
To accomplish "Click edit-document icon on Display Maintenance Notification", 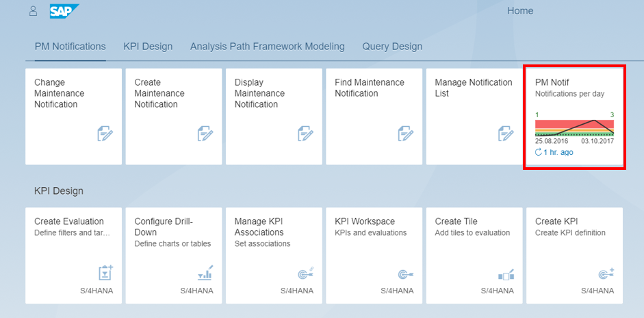I will (305, 134).
